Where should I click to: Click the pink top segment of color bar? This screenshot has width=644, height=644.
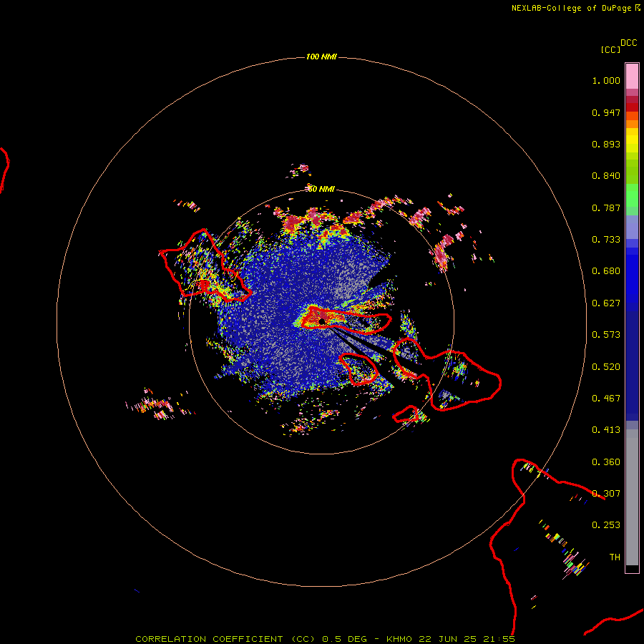pyautogui.click(x=632, y=76)
